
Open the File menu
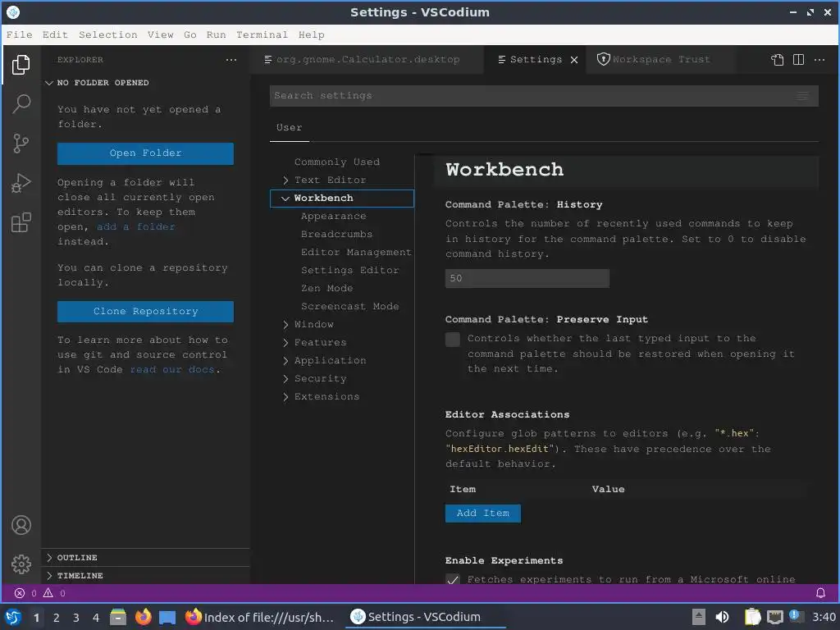pyautogui.click(x=20, y=34)
